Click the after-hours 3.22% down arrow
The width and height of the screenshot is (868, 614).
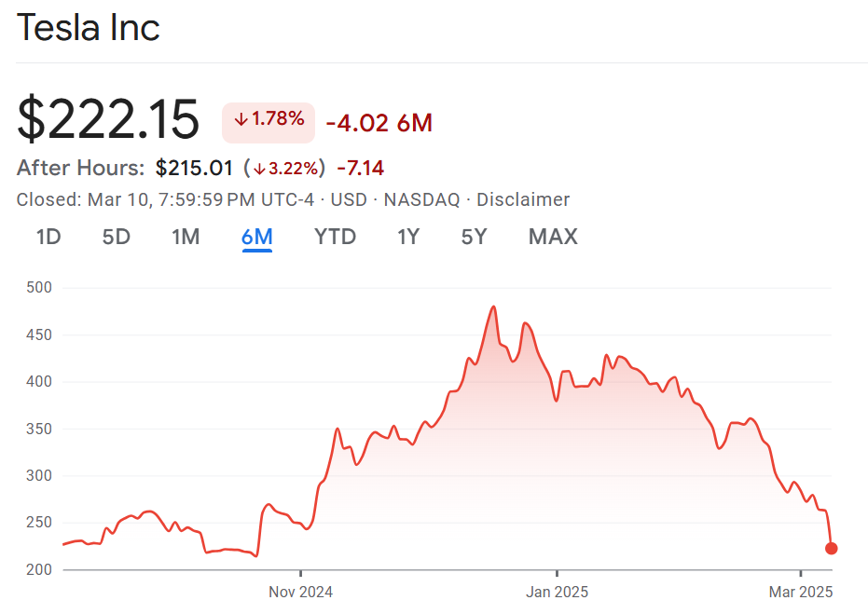(x=260, y=169)
